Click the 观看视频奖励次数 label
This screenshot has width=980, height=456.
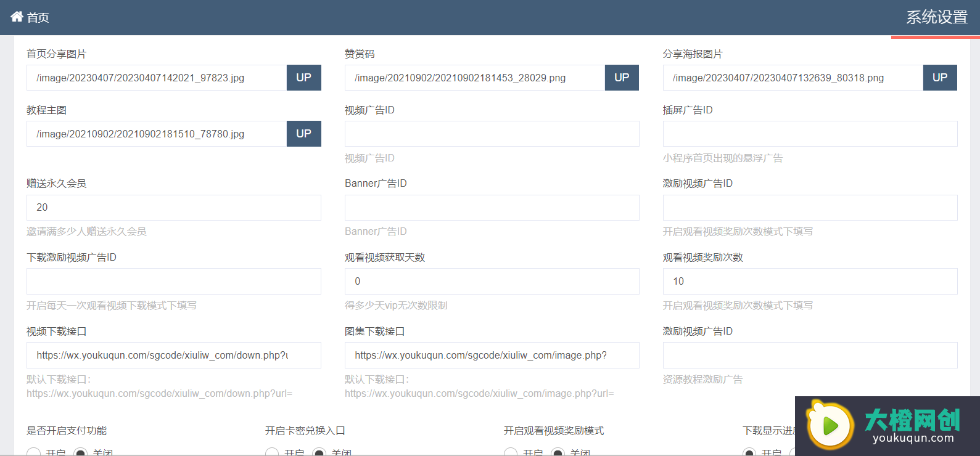click(703, 258)
